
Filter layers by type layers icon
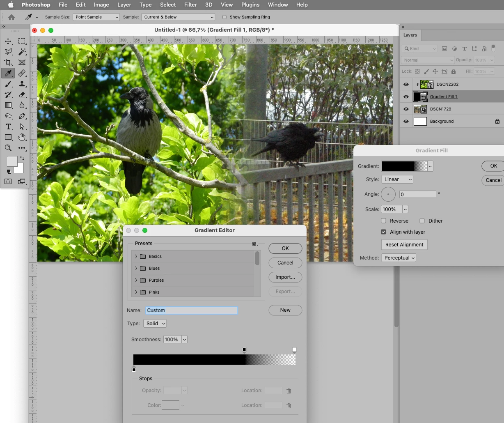tap(464, 48)
